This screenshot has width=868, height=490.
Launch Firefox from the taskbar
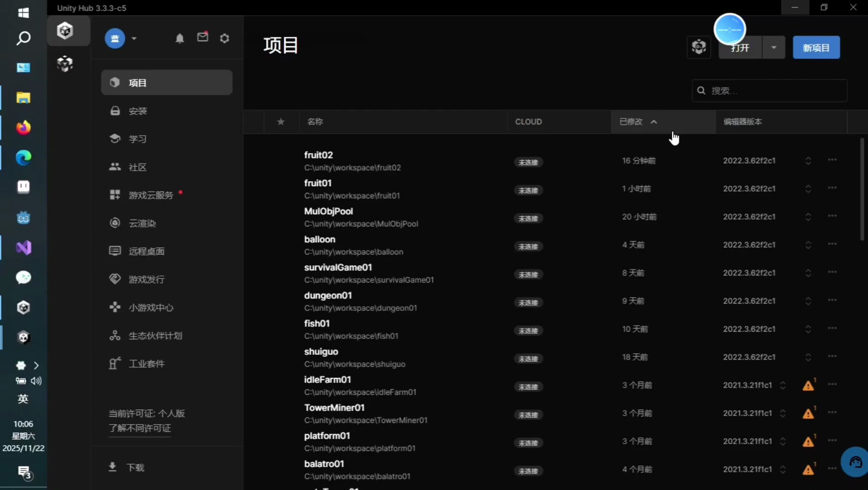tap(23, 127)
